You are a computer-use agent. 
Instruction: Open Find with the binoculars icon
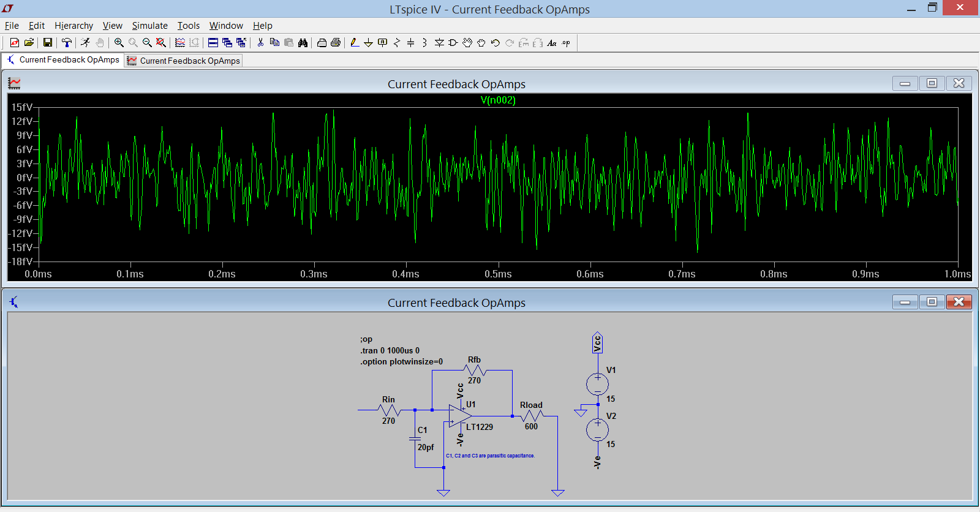[303, 43]
